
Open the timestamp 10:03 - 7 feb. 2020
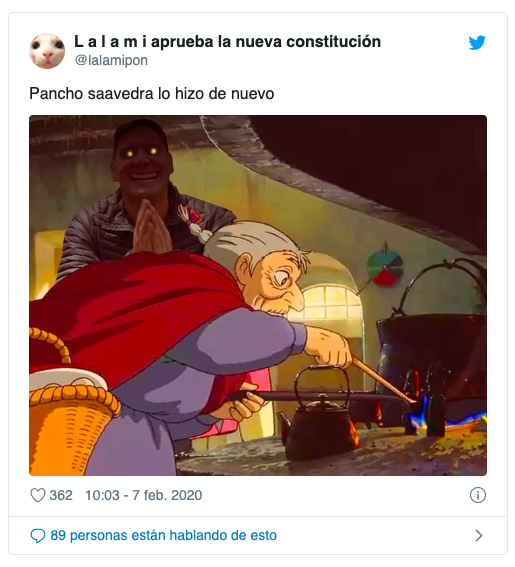[144, 495]
